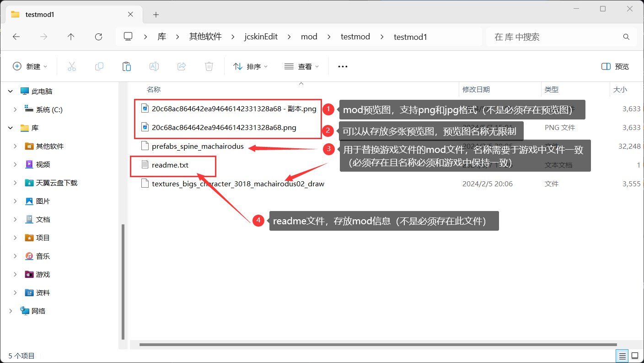Viewport: 644px width, 363px height.
Task: Navigate to mod via breadcrumb
Action: (x=309, y=37)
